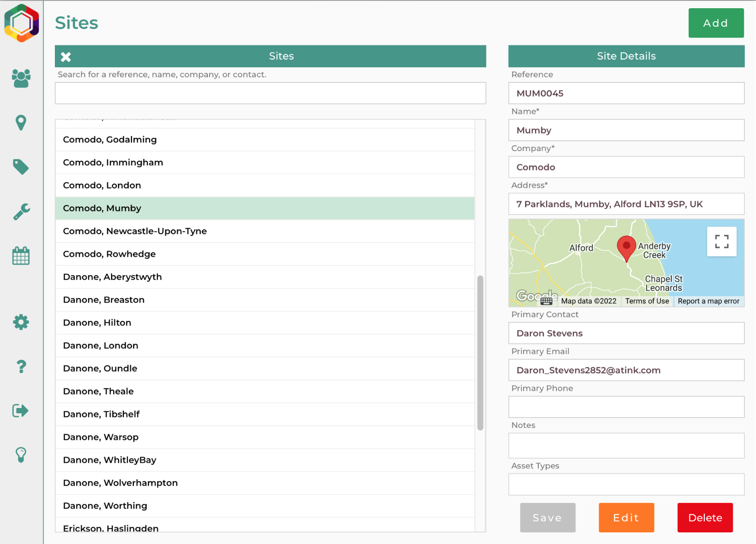Image resolution: width=756 pixels, height=544 pixels.
Task: Open the settings gear sidebar icon
Action: [x=21, y=322]
